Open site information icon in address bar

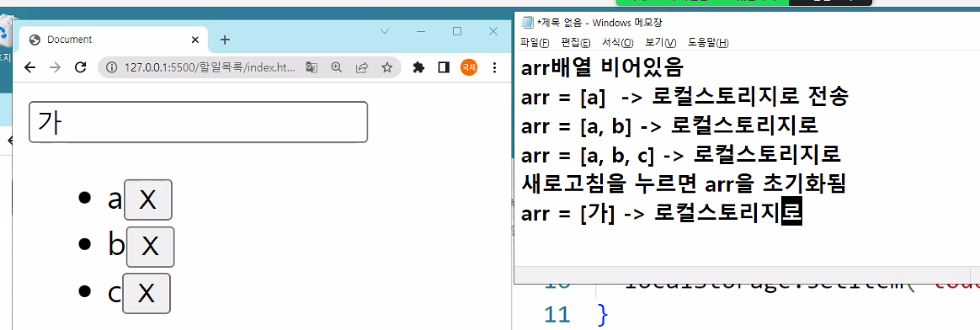pos(112,67)
